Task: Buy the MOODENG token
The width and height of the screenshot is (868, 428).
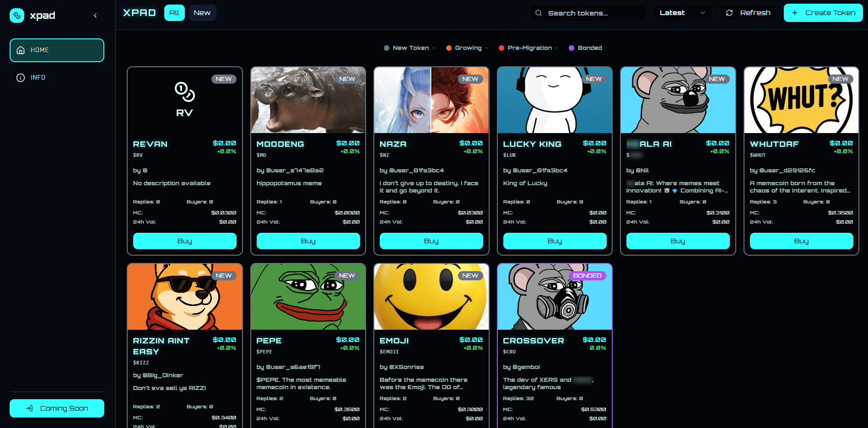Action: coord(308,241)
